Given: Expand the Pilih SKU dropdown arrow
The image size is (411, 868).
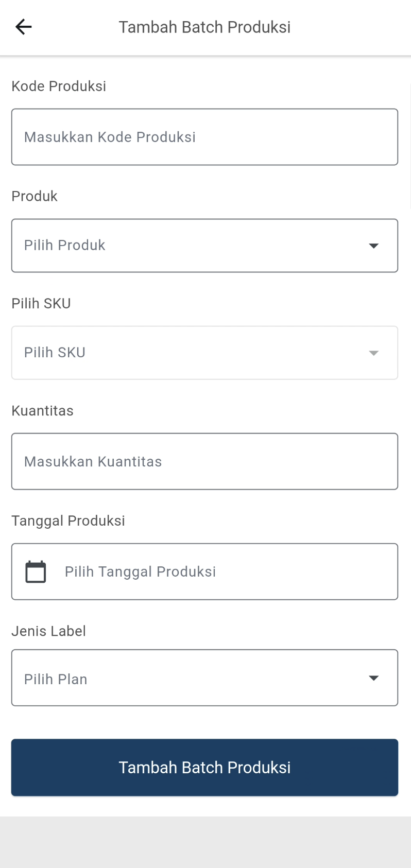Looking at the screenshot, I should [x=374, y=353].
